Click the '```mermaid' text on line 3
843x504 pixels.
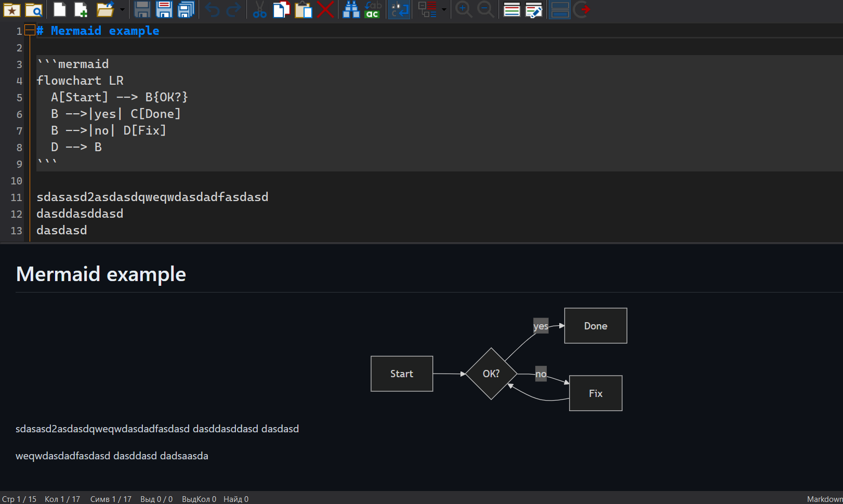pyautogui.click(x=73, y=64)
